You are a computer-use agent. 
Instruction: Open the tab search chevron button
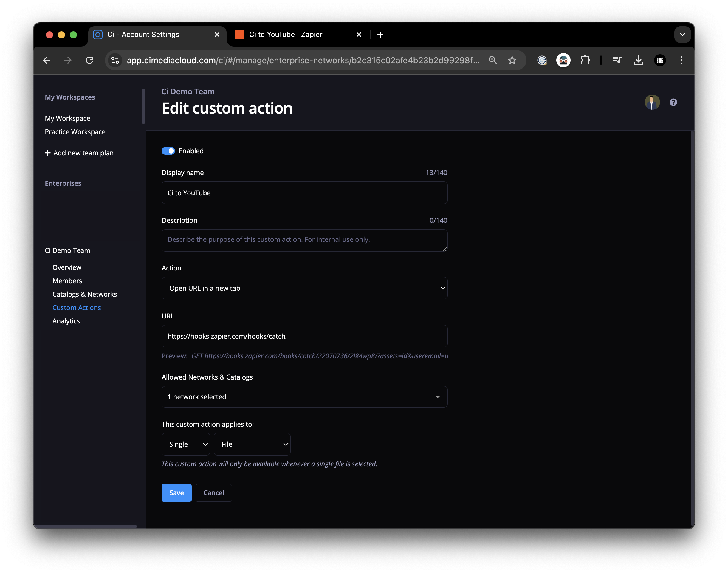click(x=682, y=35)
